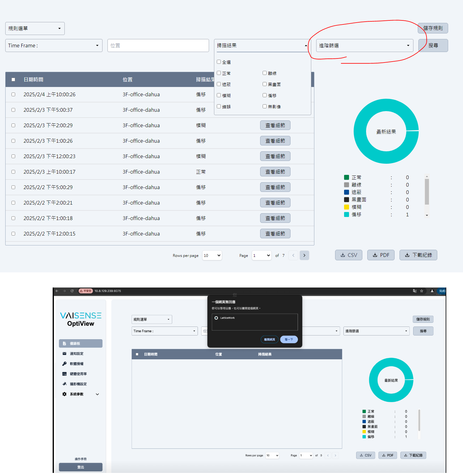Click the key icon for 軟體授權
This screenshot has height=476, width=463.
(64, 364)
